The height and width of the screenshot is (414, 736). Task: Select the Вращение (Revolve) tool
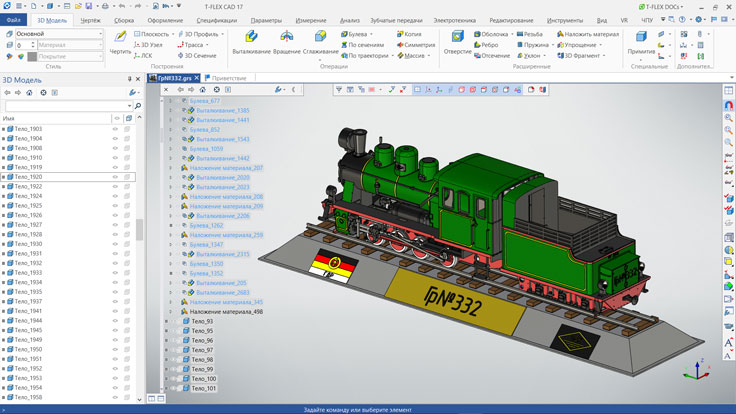(286, 37)
